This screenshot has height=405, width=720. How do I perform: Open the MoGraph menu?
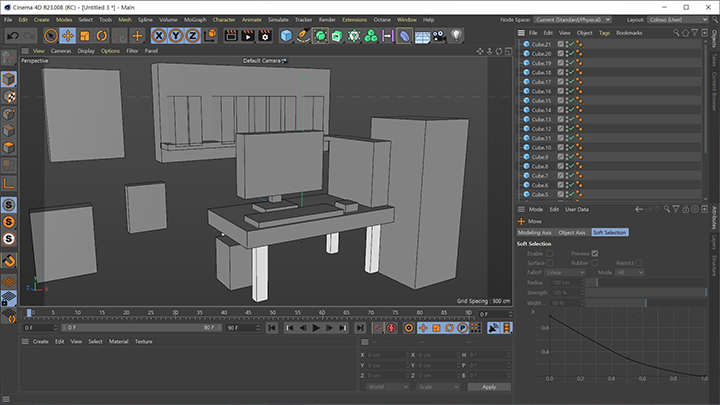tap(195, 20)
